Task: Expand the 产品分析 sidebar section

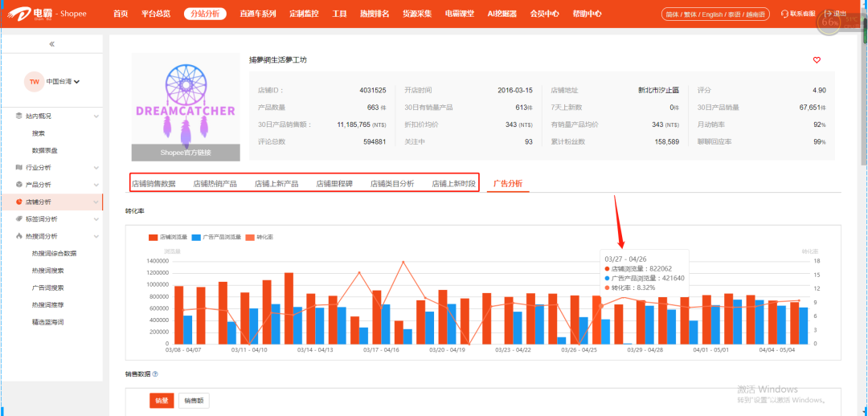Action: pos(96,185)
